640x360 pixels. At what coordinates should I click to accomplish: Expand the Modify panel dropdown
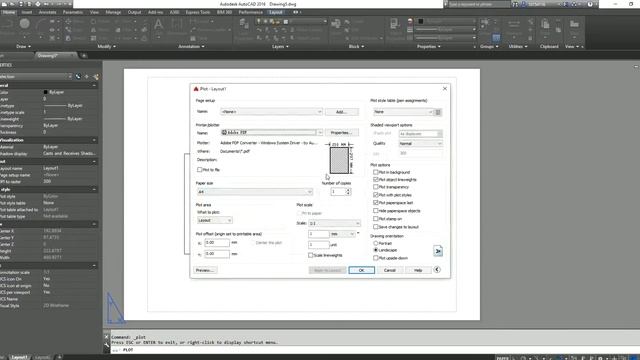click(106, 47)
